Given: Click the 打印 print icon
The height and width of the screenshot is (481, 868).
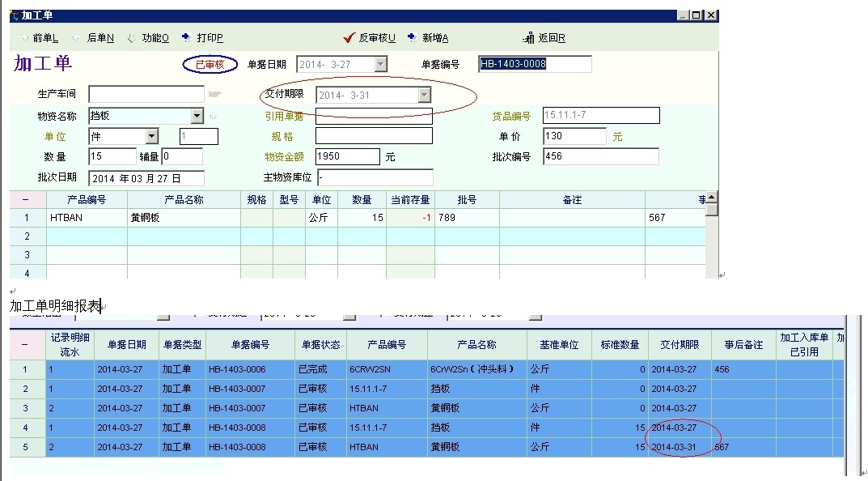Looking at the screenshot, I should (x=186, y=37).
